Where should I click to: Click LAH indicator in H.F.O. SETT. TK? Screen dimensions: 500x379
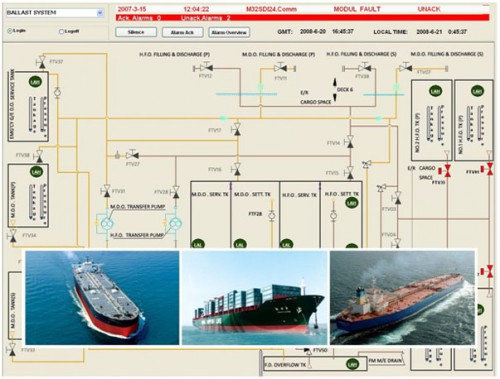pos(351,202)
